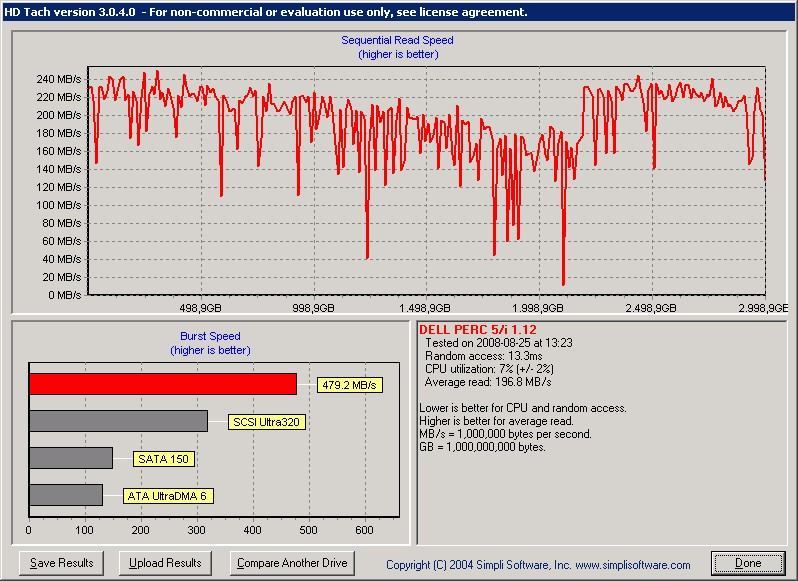Click the Random access 13.3ms value
This screenshot has height=581, width=798.
483,356
